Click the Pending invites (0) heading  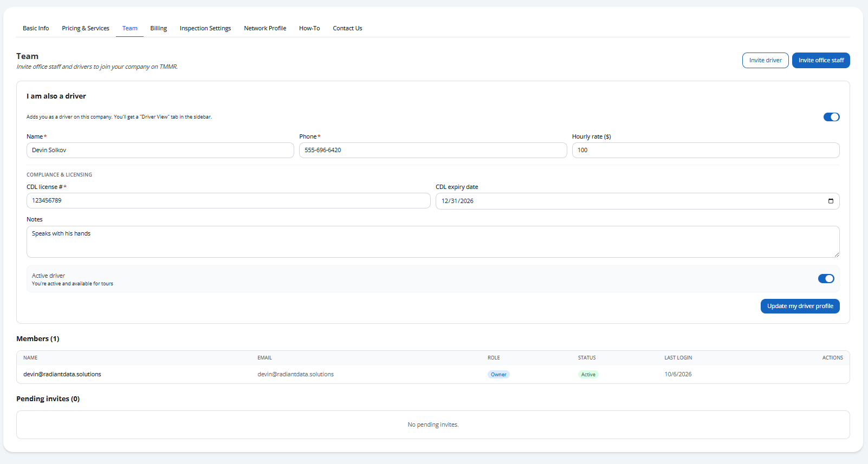pos(48,398)
